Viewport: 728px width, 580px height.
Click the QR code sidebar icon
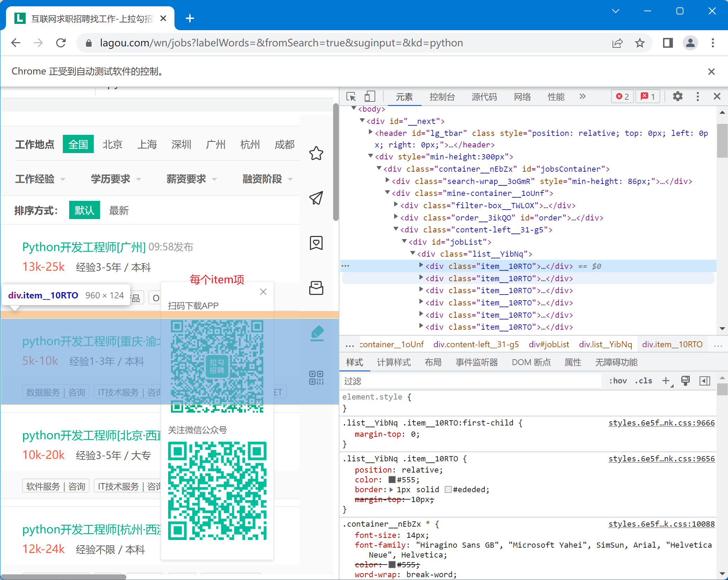[316, 378]
